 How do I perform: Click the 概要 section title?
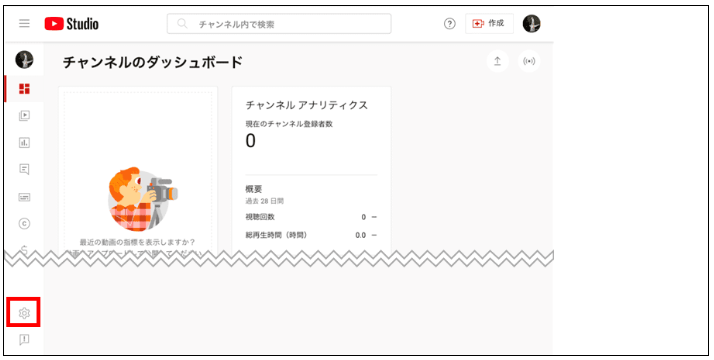(254, 189)
